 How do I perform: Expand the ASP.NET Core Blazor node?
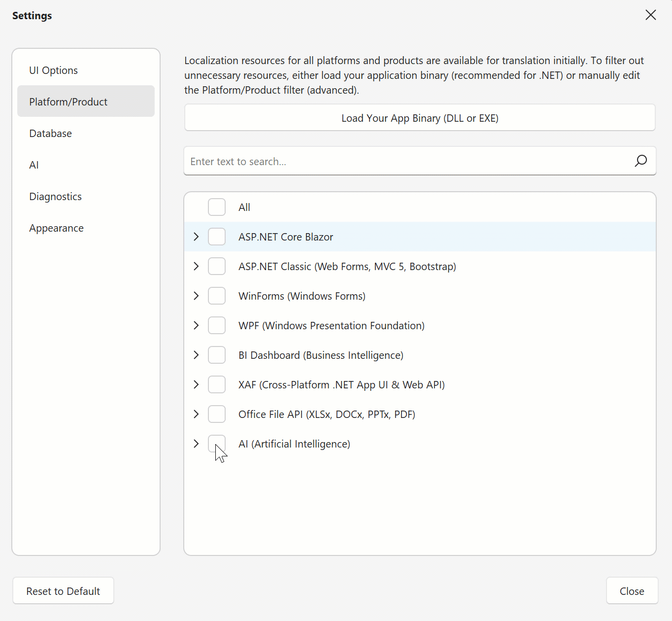pos(196,237)
